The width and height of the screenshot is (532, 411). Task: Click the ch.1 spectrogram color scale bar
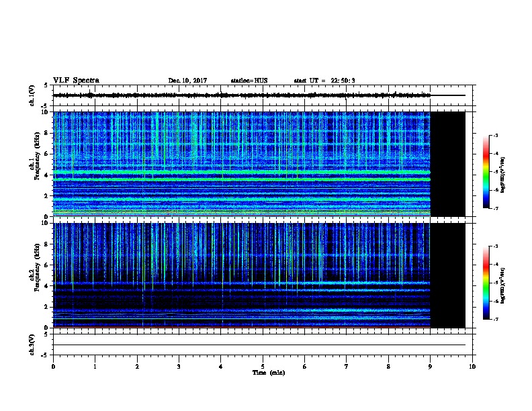[x=486, y=172]
